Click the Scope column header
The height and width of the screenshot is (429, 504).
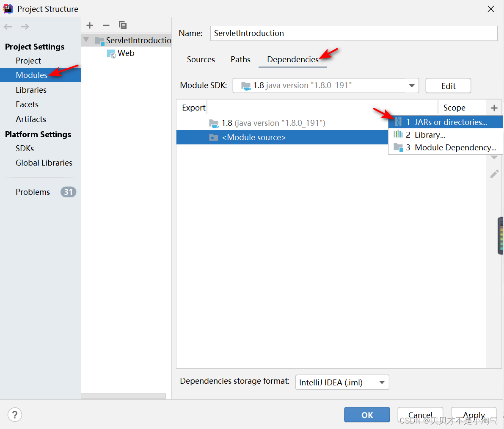(454, 108)
